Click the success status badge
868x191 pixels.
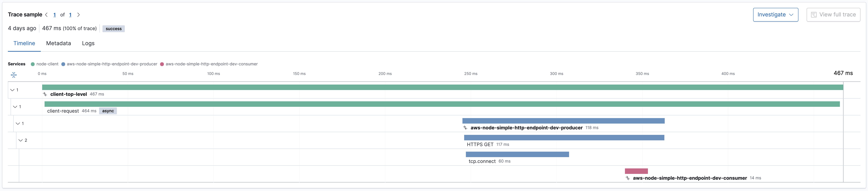pyautogui.click(x=113, y=29)
